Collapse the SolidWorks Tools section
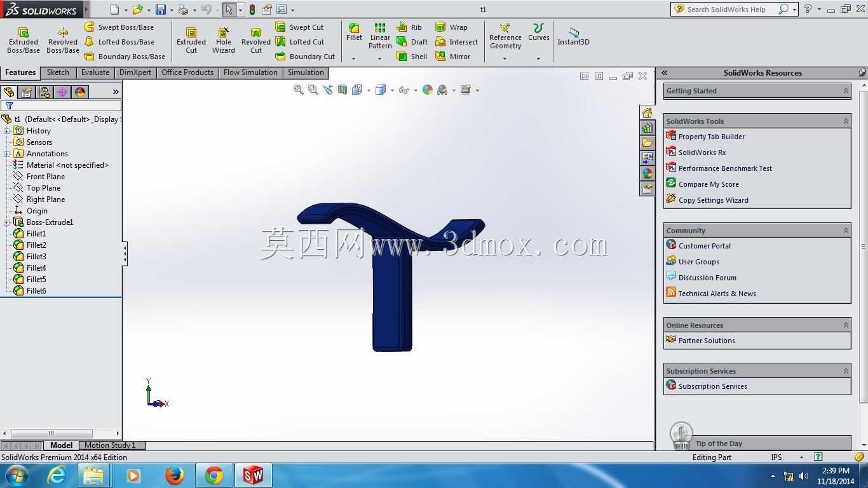The height and width of the screenshot is (488, 868). (x=846, y=121)
